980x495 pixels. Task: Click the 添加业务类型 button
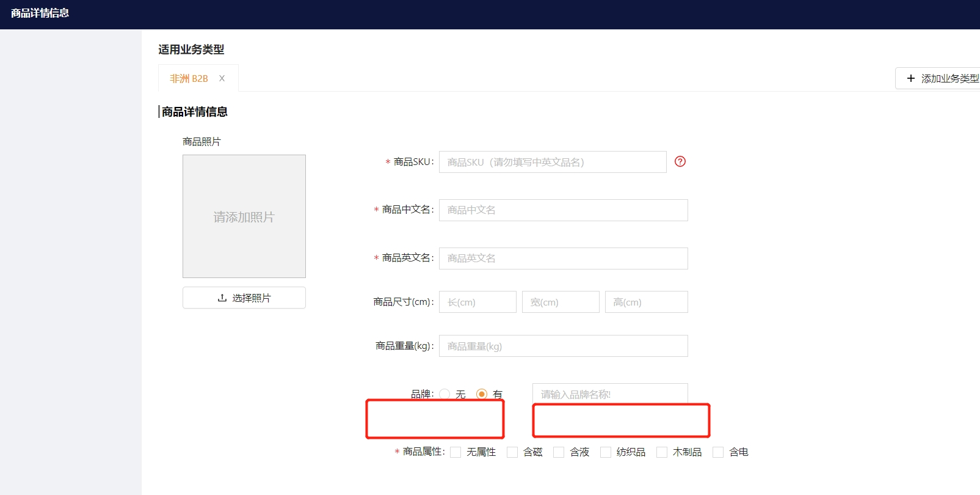click(940, 78)
